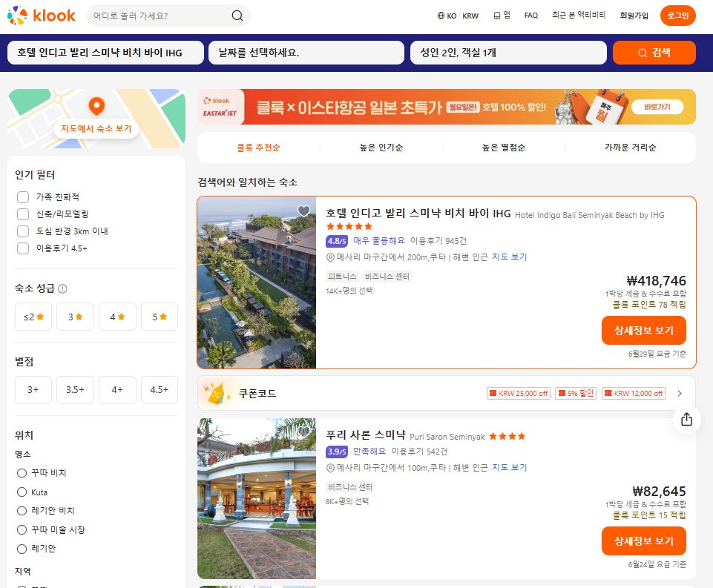The height and width of the screenshot is (588, 713).
Task: Select the 4+ rating filter
Action: coord(117,390)
